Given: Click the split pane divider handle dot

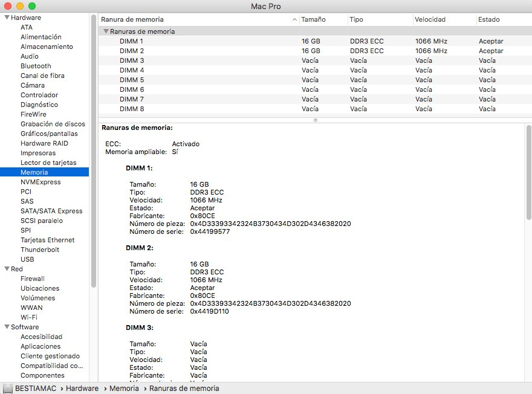Looking at the screenshot, I should click(315, 120).
